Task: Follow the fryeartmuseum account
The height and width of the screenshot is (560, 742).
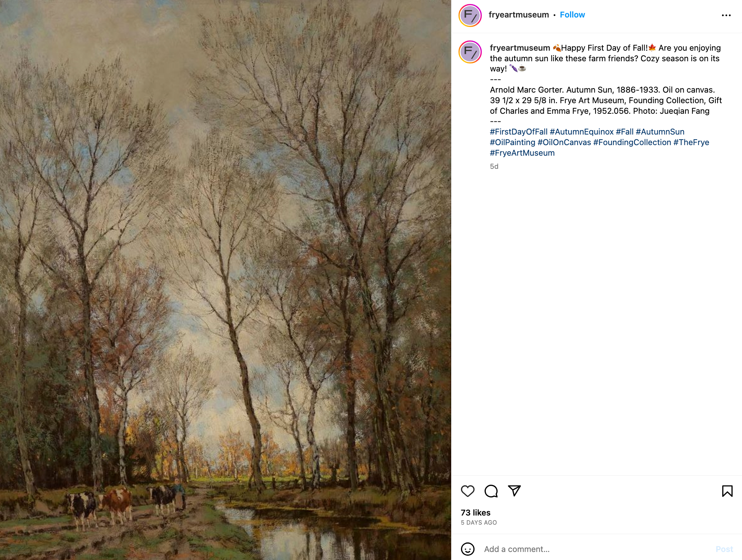Action: (572, 15)
